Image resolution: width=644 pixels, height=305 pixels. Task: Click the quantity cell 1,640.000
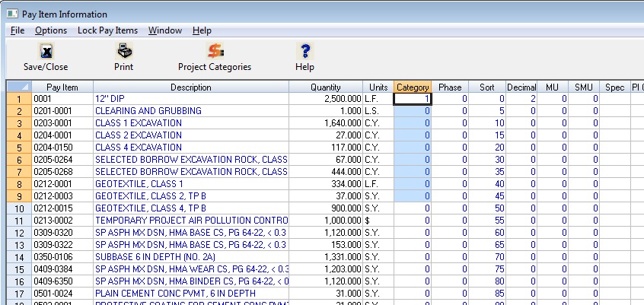326,123
